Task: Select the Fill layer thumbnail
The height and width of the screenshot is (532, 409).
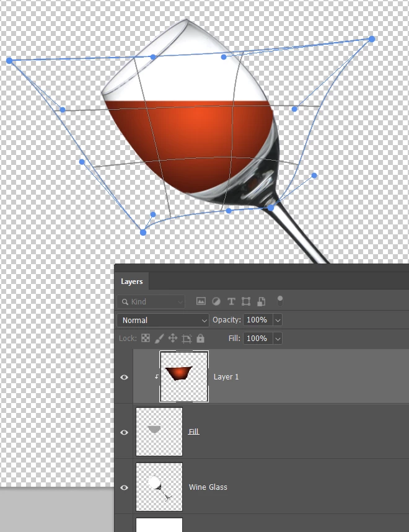Action: (159, 432)
